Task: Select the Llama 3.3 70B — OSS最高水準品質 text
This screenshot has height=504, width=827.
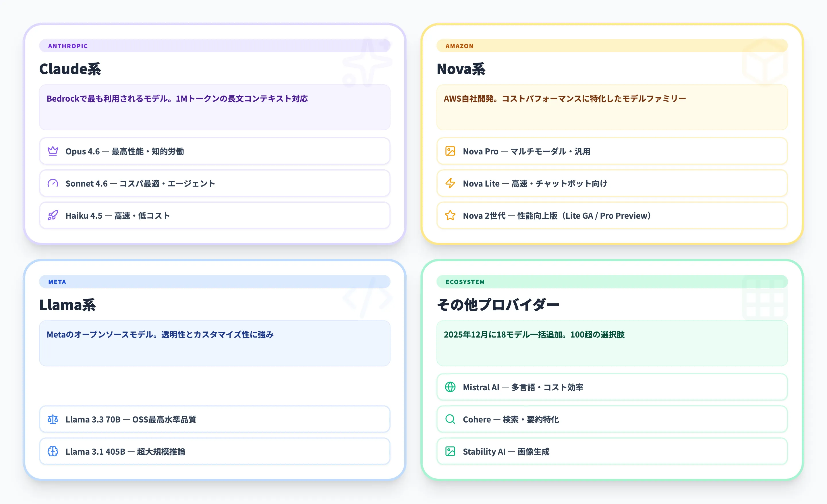Action: [131, 419]
